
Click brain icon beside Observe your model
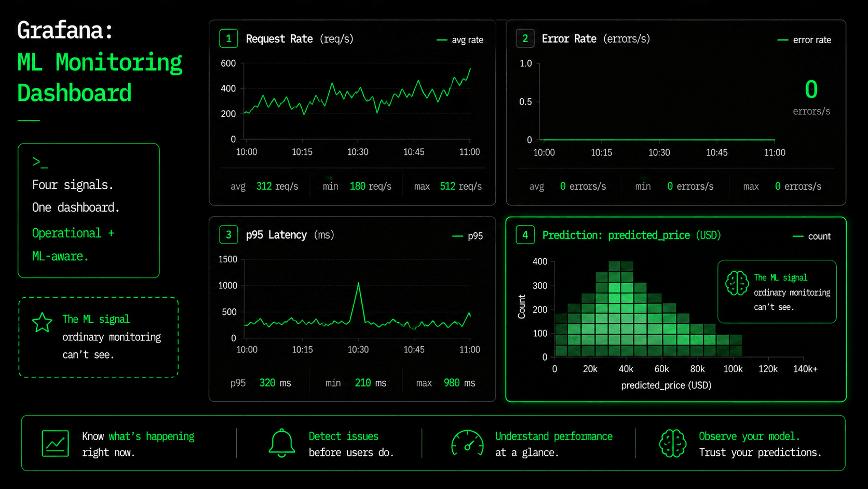tap(673, 443)
